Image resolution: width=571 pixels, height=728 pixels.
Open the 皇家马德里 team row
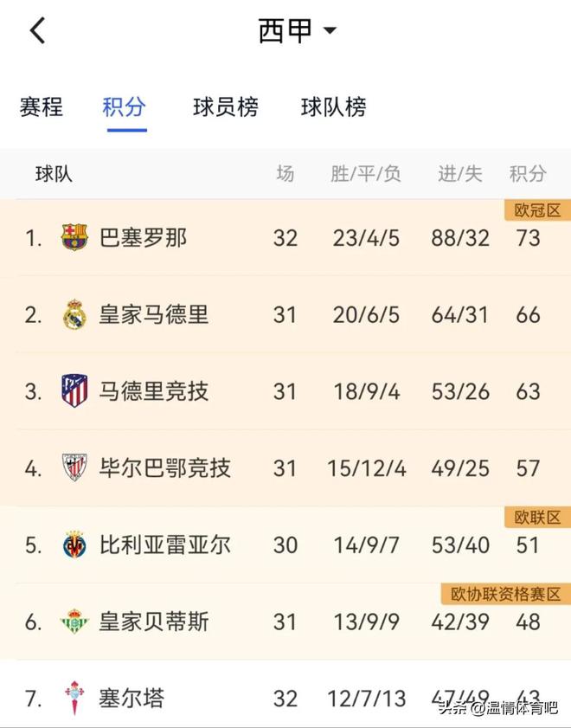[x=285, y=314]
